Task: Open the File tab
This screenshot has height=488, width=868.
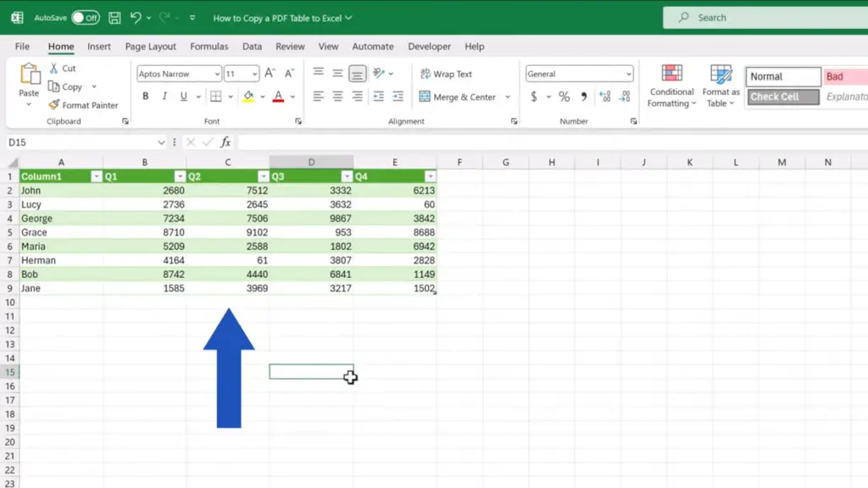Action: pos(22,47)
